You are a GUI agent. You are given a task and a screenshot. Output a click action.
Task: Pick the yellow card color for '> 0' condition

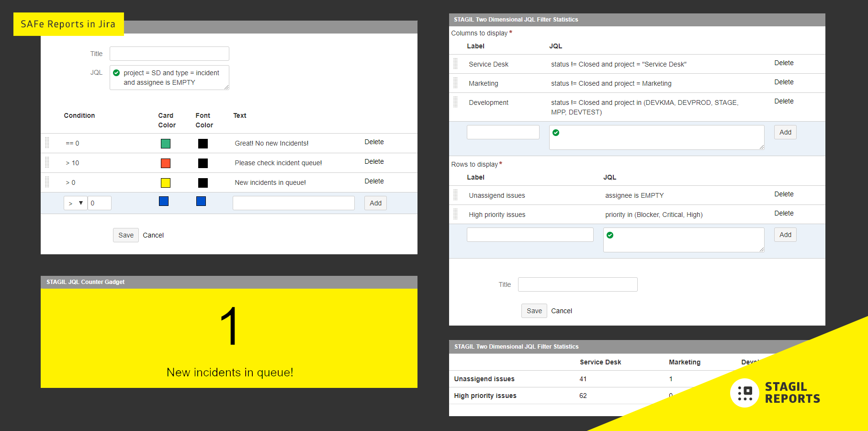(x=166, y=183)
